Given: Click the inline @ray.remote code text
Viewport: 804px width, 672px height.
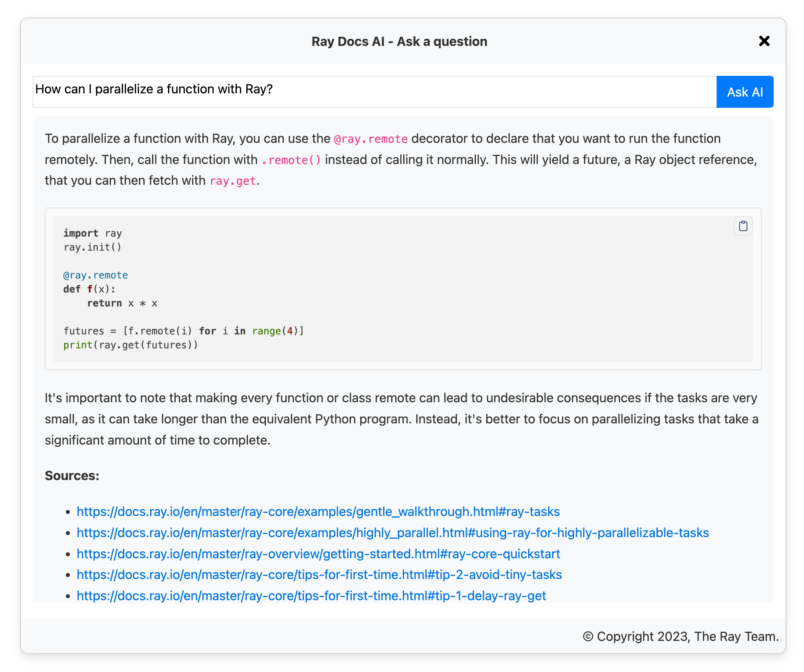Looking at the screenshot, I should click(371, 139).
